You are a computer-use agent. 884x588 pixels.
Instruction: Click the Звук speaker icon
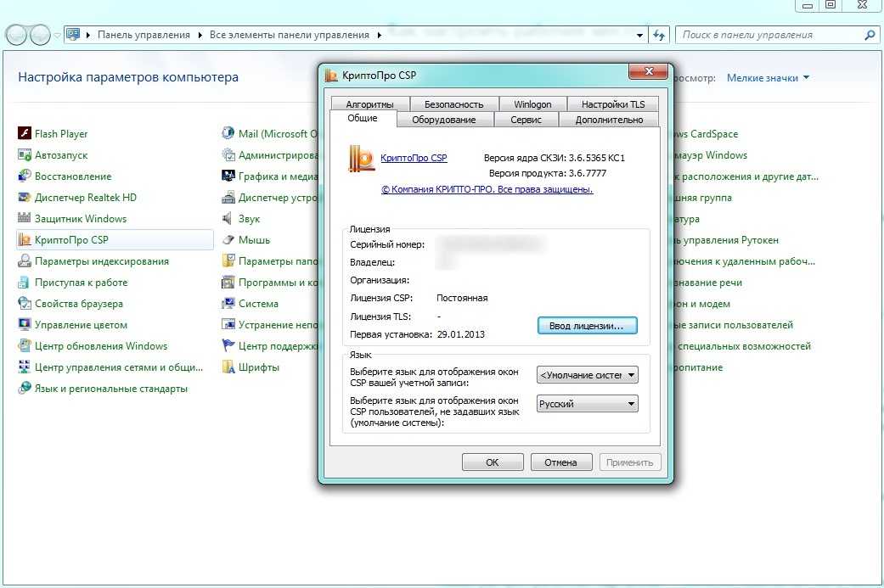(x=228, y=219)
